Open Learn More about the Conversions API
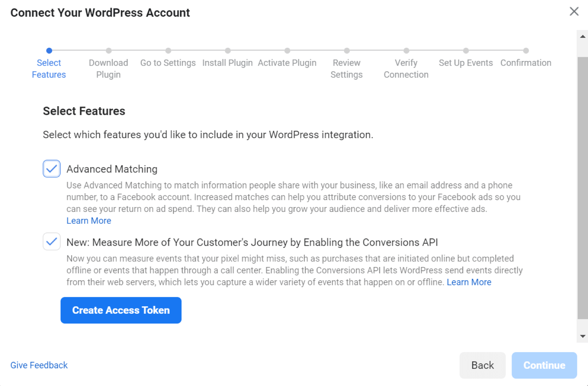Screen dimensions: 588x386 pyautogui.click(x=469, y=282)
